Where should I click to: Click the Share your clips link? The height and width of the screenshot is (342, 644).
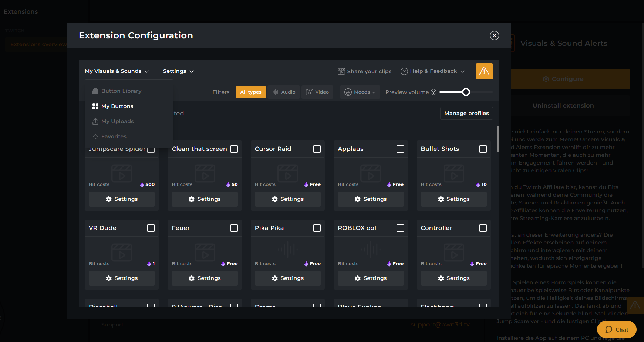coord(364,71)
